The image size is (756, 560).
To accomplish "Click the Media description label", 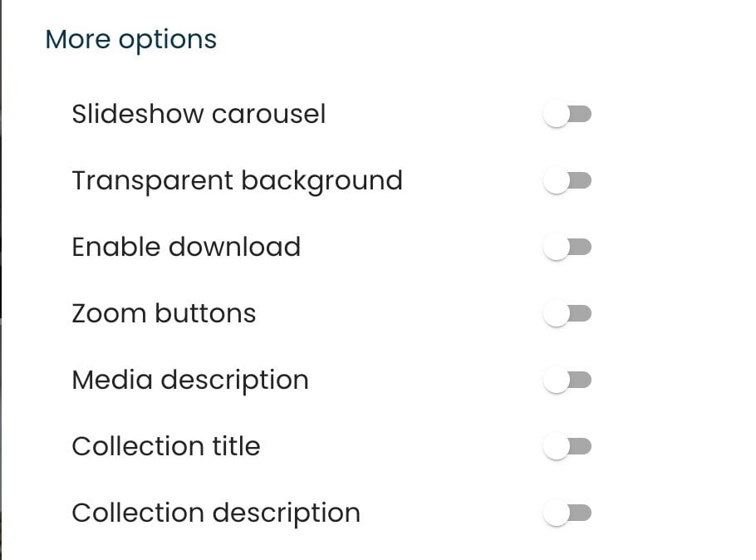I will click(190, 379).
